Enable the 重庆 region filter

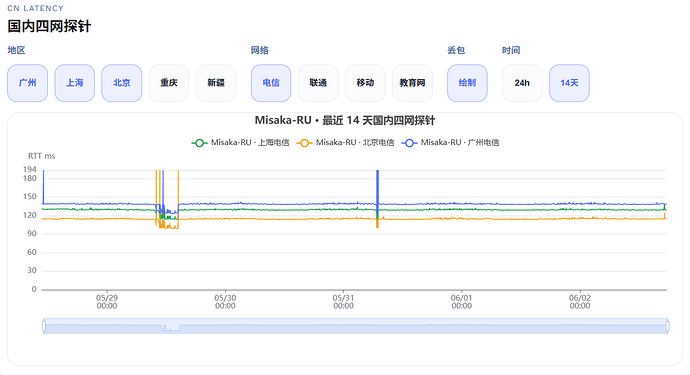(x=169, y=83)
